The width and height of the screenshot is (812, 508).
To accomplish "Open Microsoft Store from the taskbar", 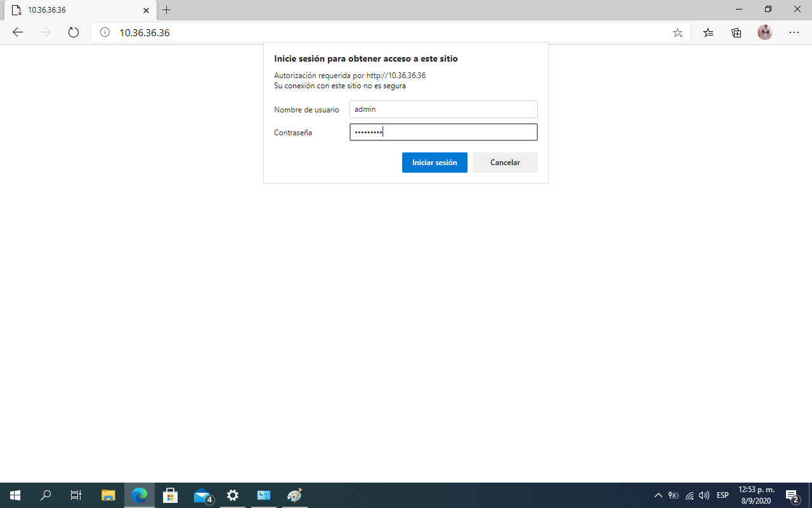I will tap(170, 495).
